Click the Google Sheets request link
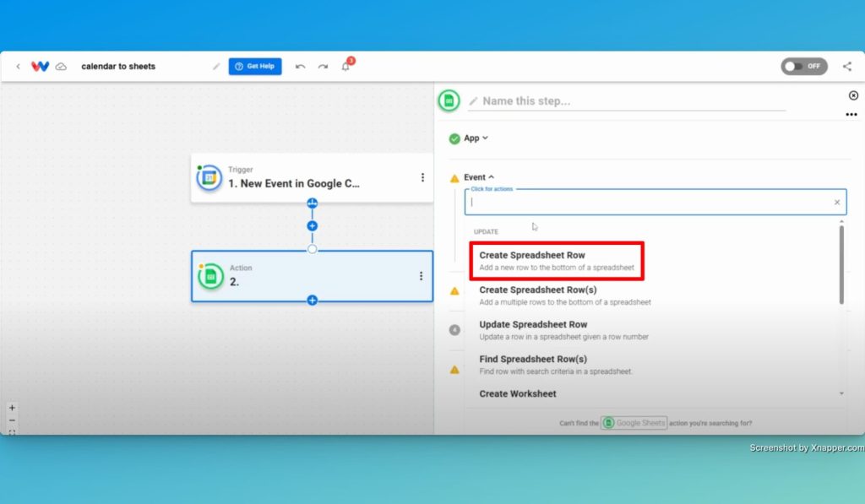 pos(634,423)
